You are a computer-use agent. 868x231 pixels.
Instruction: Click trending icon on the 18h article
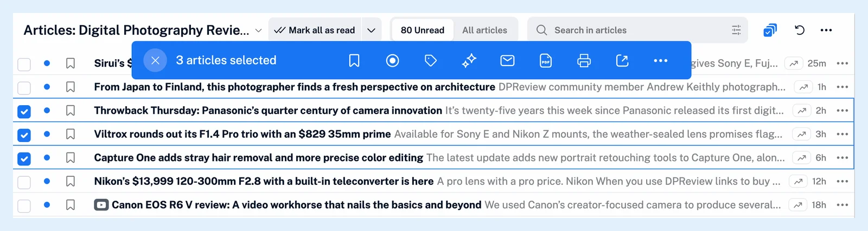[x=798, y=205]
